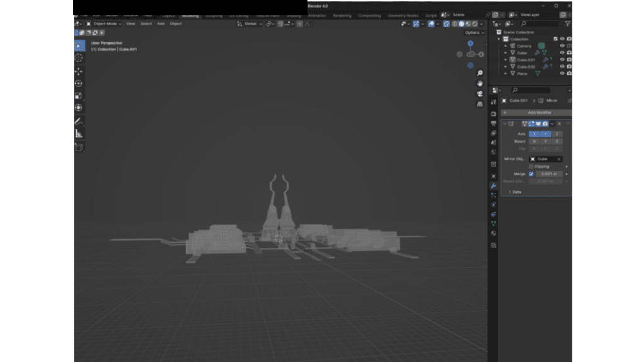
Task: Click the viewport zoom magnifier icon
Action: point(480,73)
